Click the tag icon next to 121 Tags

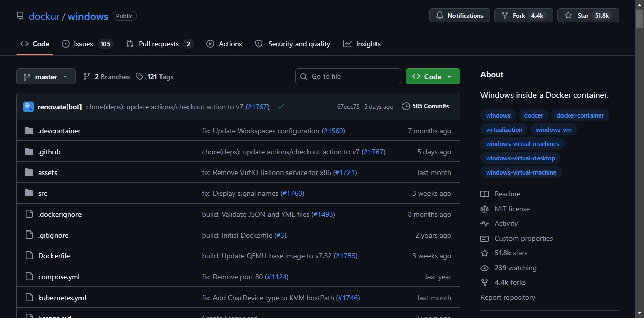140,77
